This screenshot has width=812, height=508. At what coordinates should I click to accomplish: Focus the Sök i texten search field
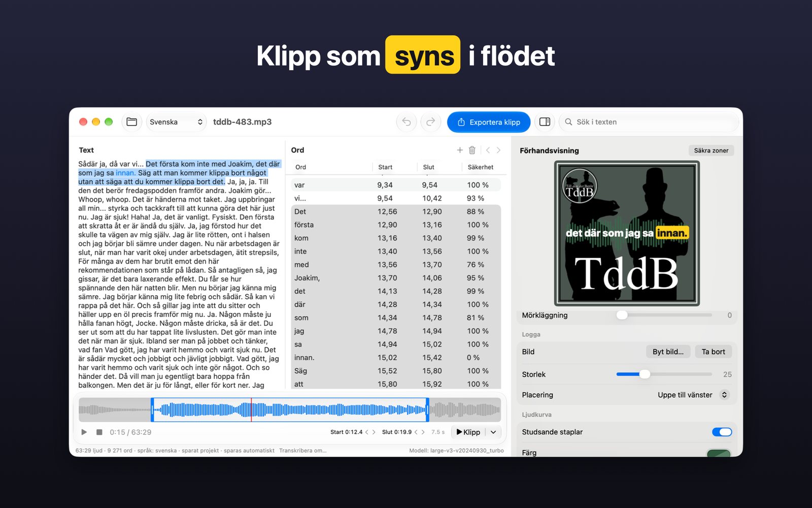649,122
